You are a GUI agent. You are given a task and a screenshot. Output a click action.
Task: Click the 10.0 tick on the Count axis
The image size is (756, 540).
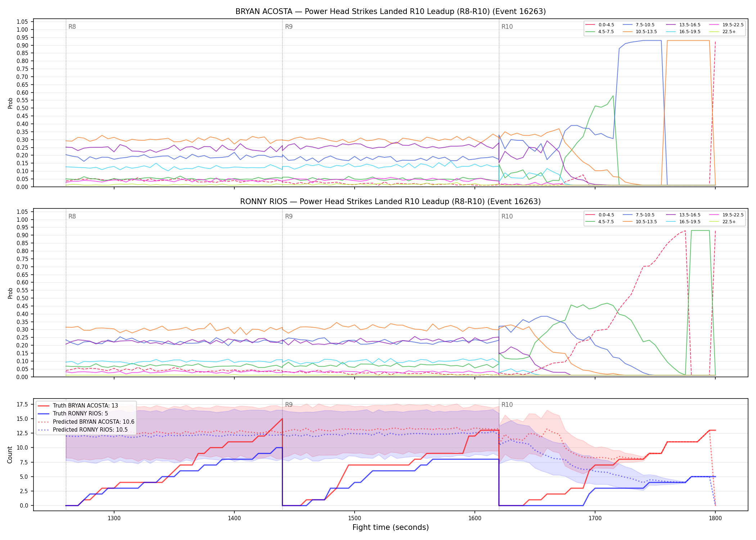tap(23, 447)
